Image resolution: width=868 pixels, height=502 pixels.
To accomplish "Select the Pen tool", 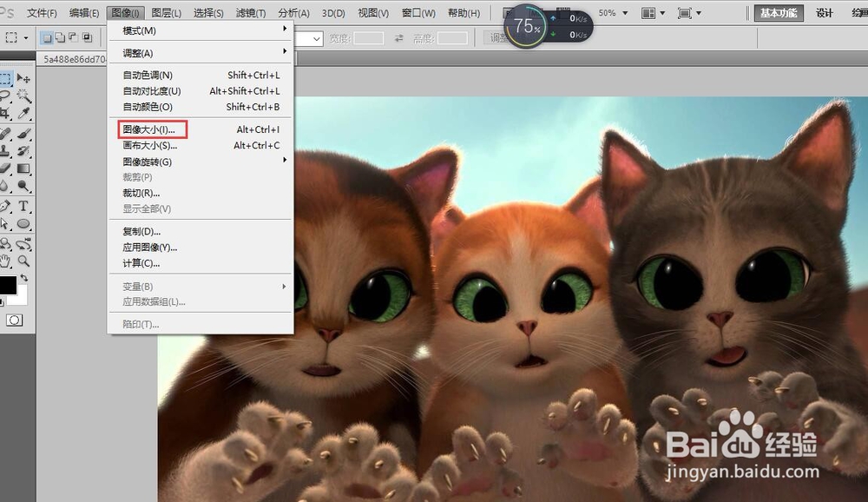I will (5, 206).
